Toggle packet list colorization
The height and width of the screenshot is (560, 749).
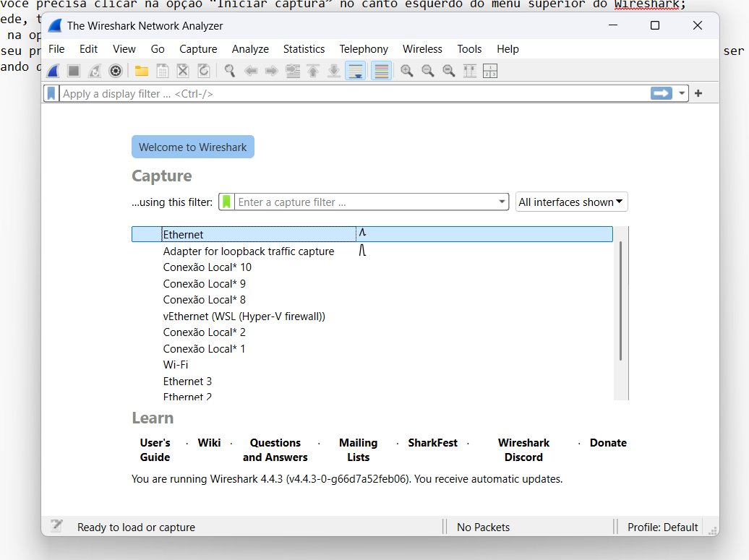(x=382, y=71)
